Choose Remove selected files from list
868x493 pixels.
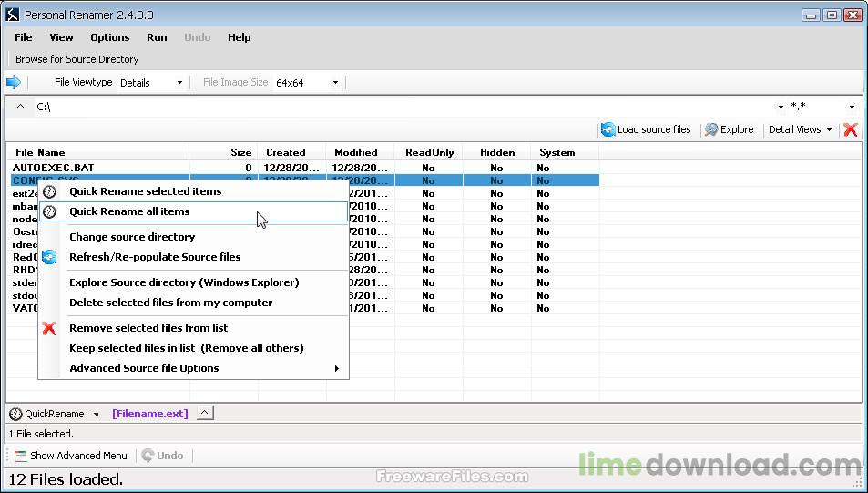pyautogui.click(x=194, y=328)
